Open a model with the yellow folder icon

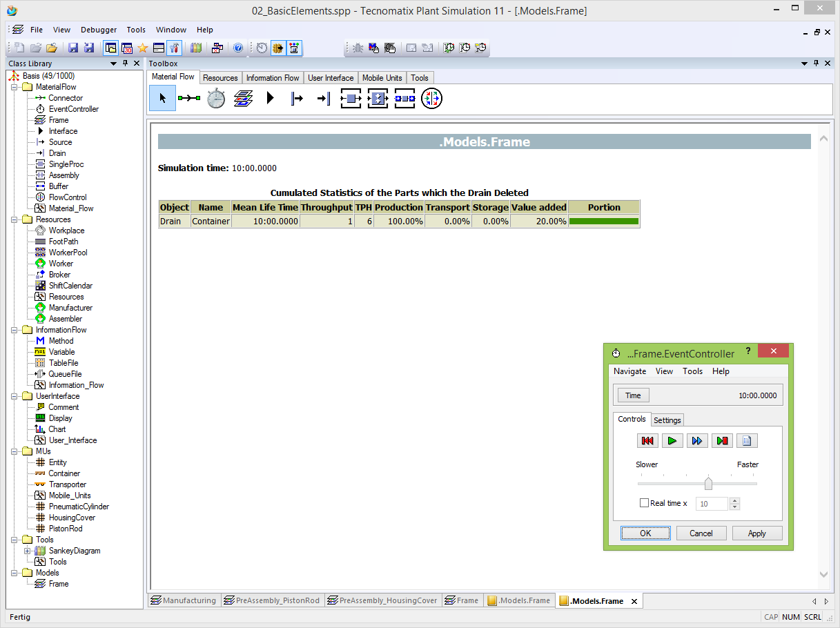tap(52, 48)
